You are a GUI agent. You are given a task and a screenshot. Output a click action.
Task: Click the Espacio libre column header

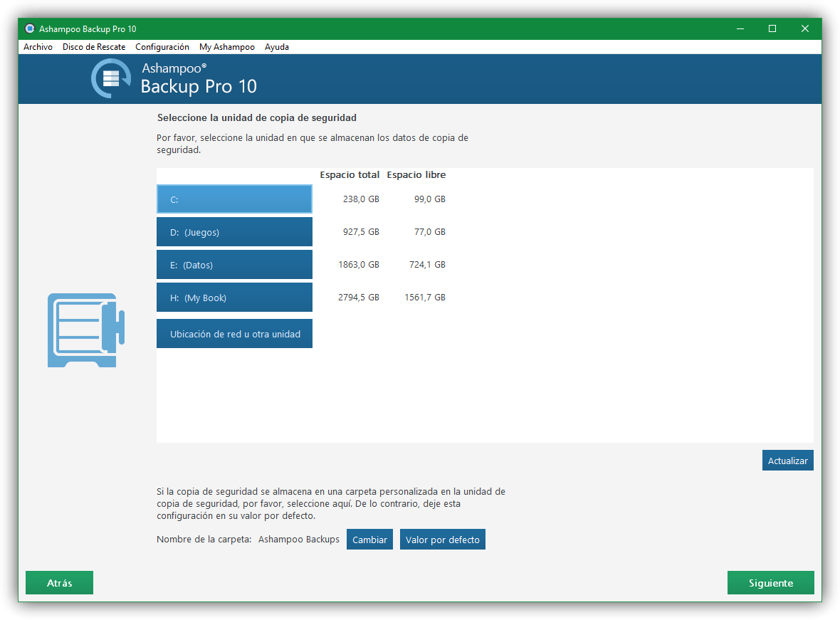pos(416,174)
